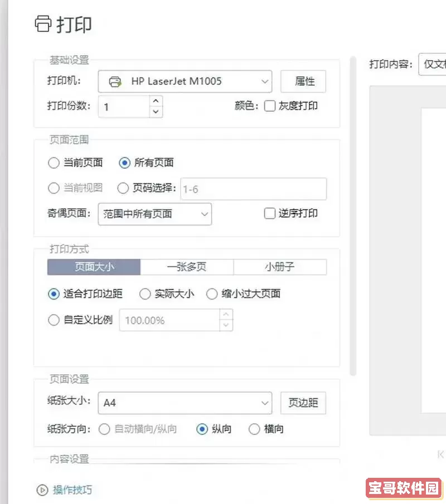Switch to the 小册子 tab
The height and width of the screenshot is (504, 446).
pos(280,267)
